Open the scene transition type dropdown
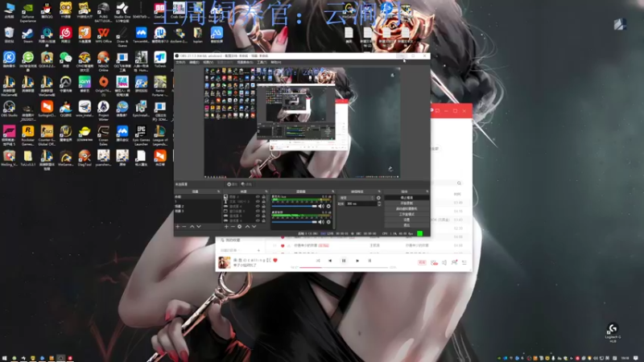644x362 pixels. click(x=357, y=198)
